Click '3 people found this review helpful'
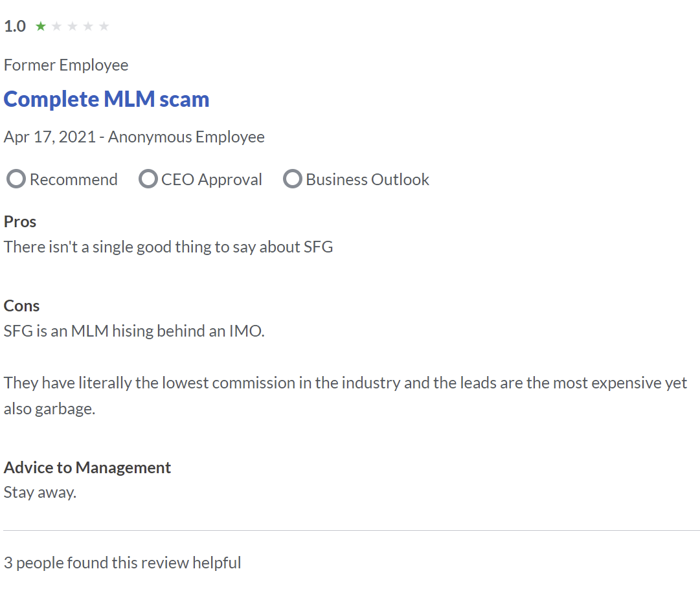 coord(122,563)
